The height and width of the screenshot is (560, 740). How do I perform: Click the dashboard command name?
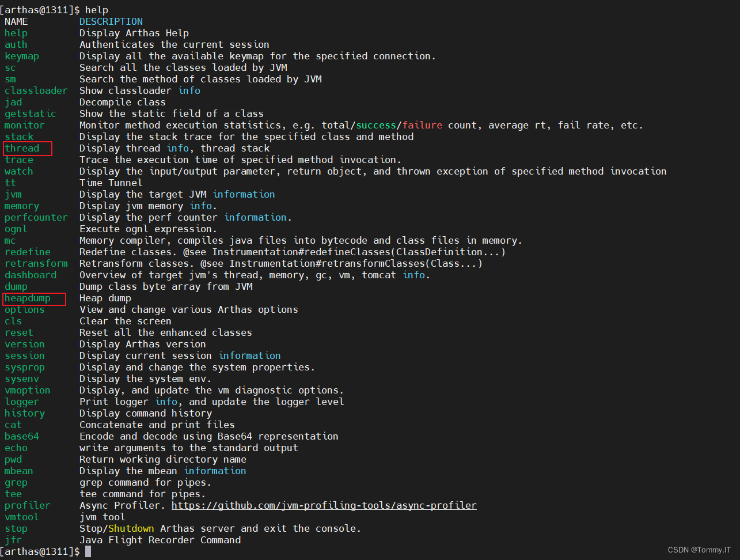pos(31,275)
